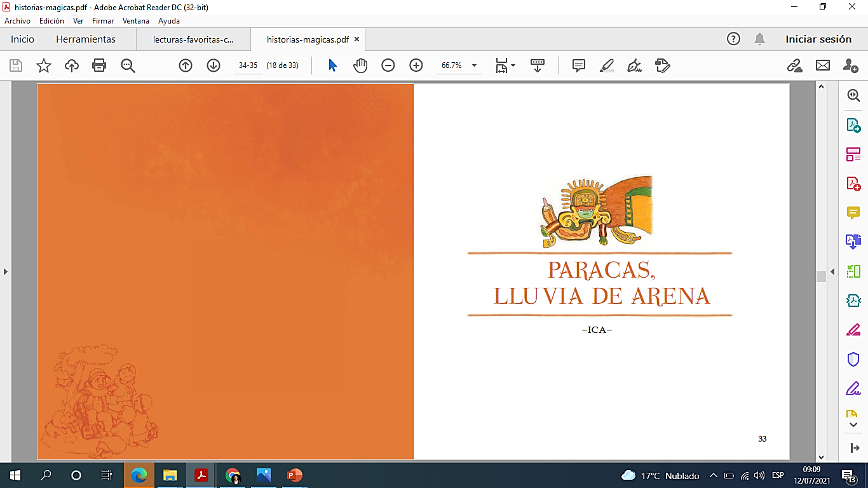Open PowerPoint from the taskbar
The width and height of the screenshot is (868, 488).
tap(294, 475)
